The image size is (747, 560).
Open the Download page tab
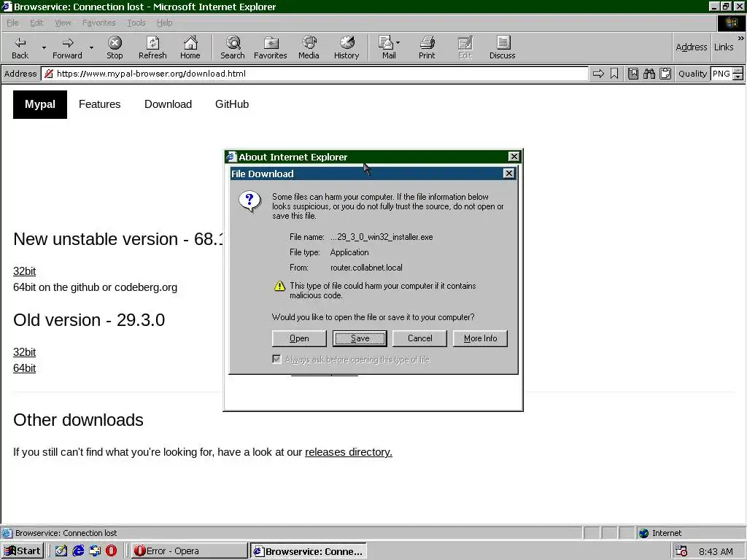[x=169, y=104]
